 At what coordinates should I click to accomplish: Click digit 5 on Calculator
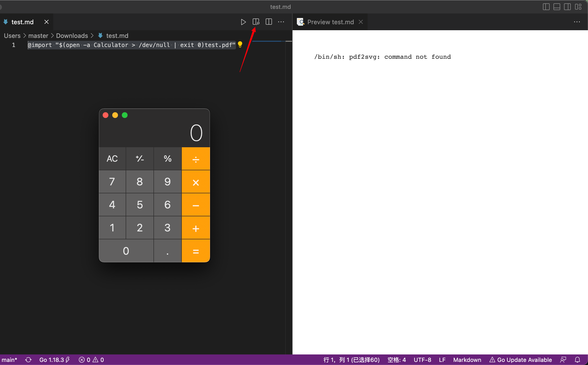tap(140, 205)
